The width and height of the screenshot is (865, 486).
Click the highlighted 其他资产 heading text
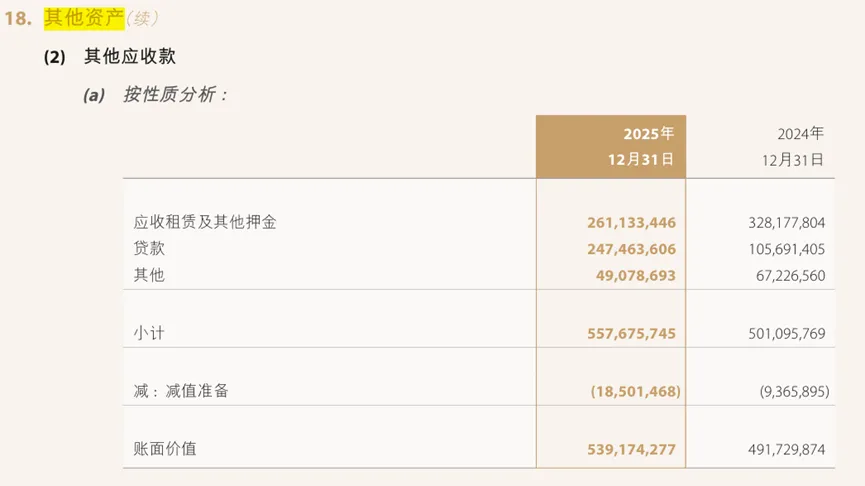point(83,17)
